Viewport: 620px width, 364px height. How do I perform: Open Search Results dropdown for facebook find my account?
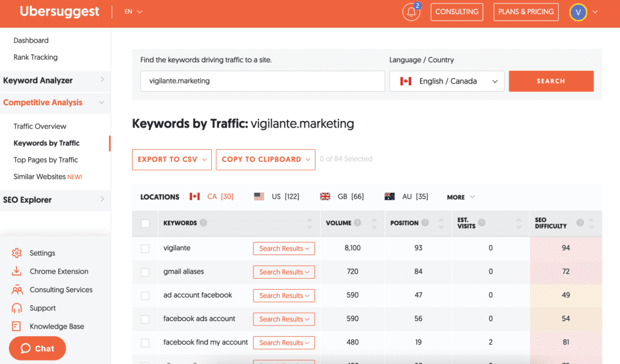pos(284,343)
